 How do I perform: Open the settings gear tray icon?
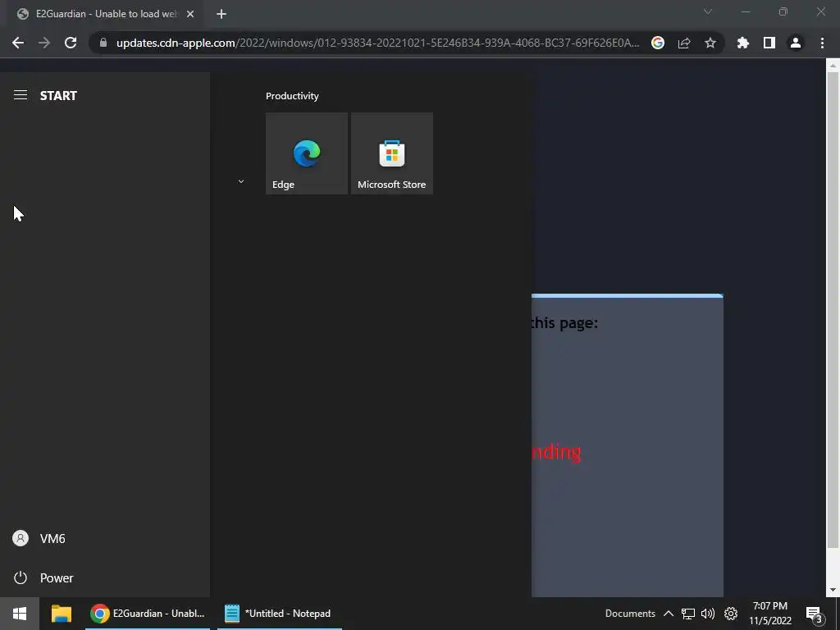pyautogui.click(x=731, y=614)
